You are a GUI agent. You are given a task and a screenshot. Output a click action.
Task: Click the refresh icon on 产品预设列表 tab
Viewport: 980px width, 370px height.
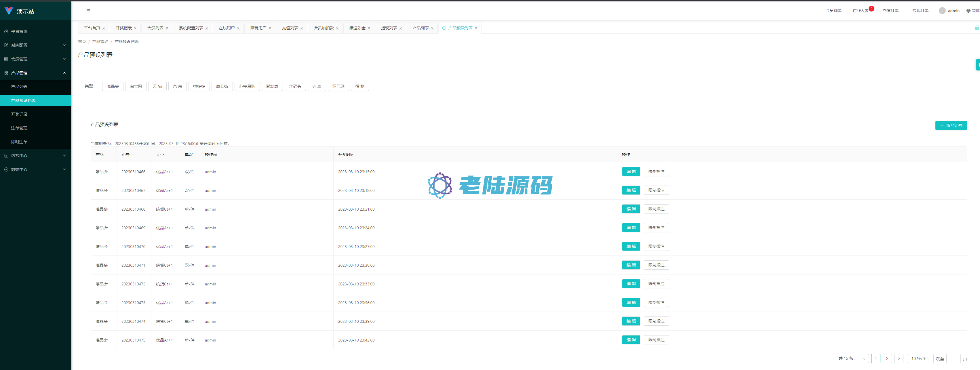coord(444,28)
